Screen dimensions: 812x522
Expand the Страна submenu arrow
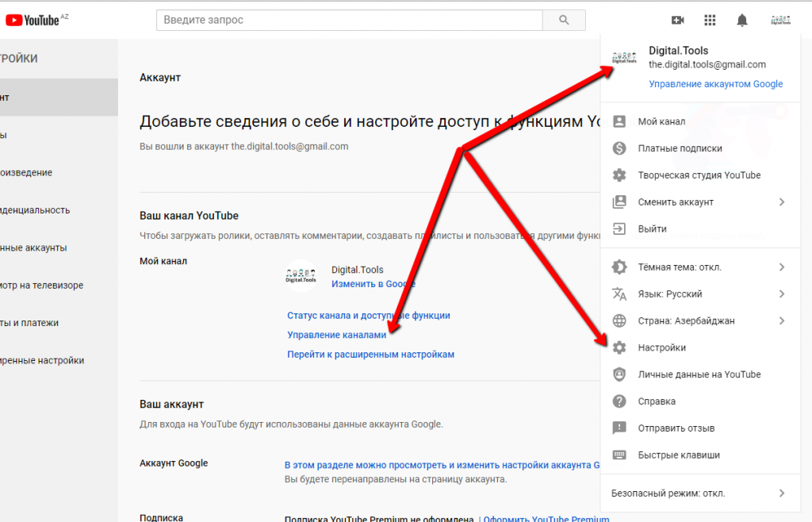782,321
